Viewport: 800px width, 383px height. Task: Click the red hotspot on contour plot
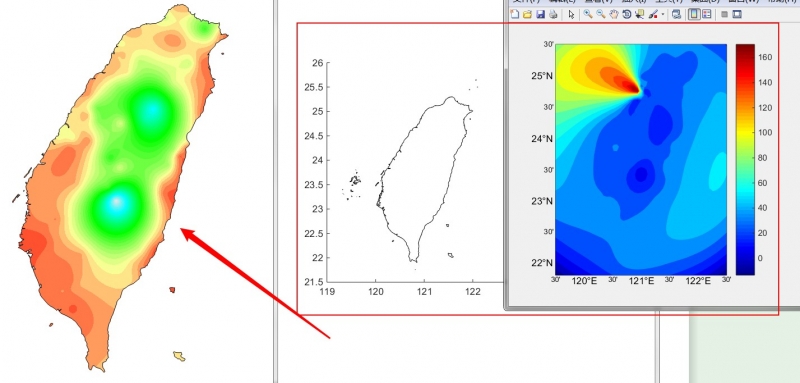tap(632, 87)
